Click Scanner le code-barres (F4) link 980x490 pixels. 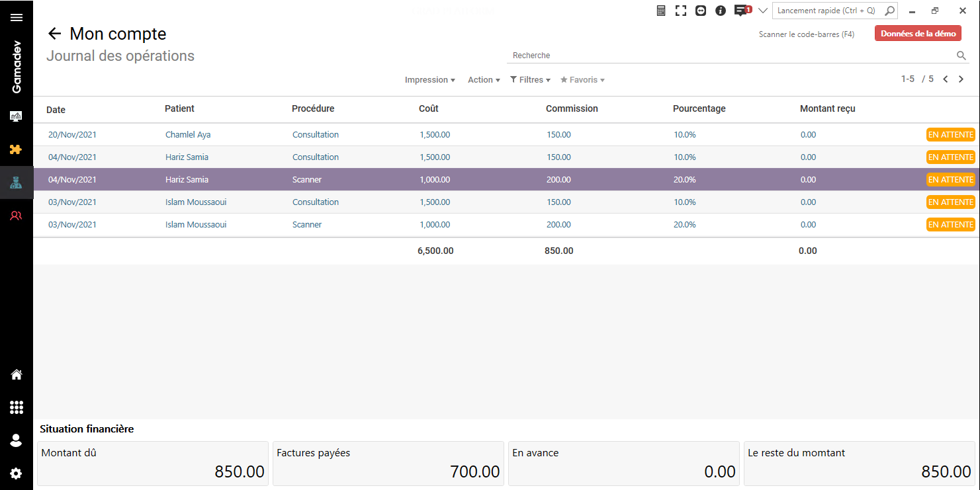(x=806, y=34)
